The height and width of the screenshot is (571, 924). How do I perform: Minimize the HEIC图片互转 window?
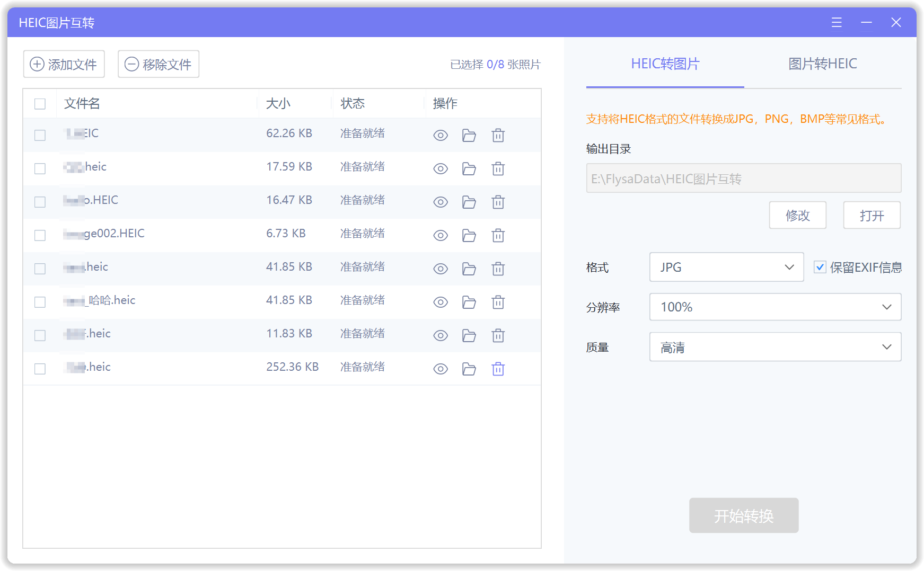click(867, 22)
